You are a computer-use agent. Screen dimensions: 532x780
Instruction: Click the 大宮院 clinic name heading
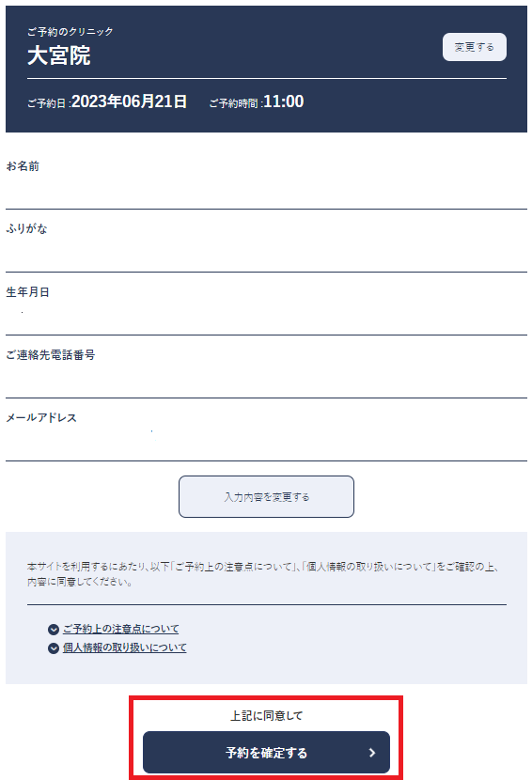58,55
